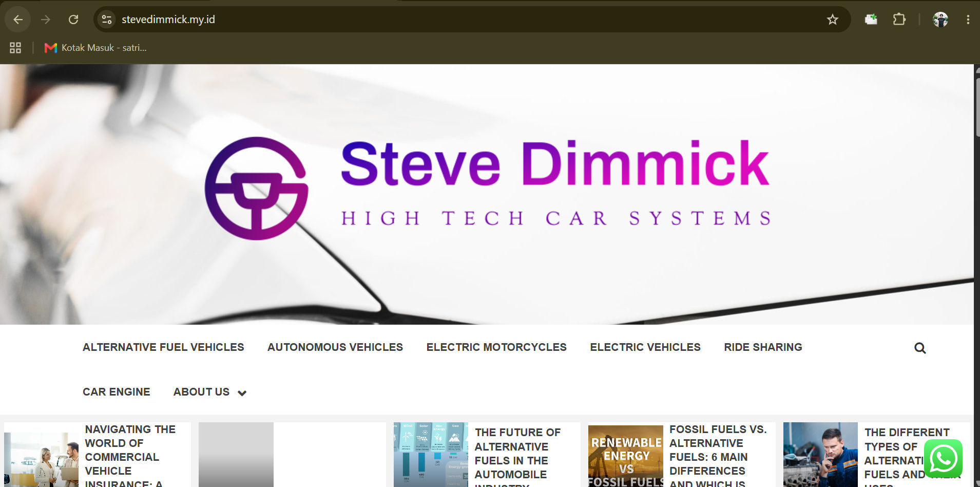The height and width of the screenshot is (487, 980).
Task: Click the energy chart thumbnail
Action: 431,455
